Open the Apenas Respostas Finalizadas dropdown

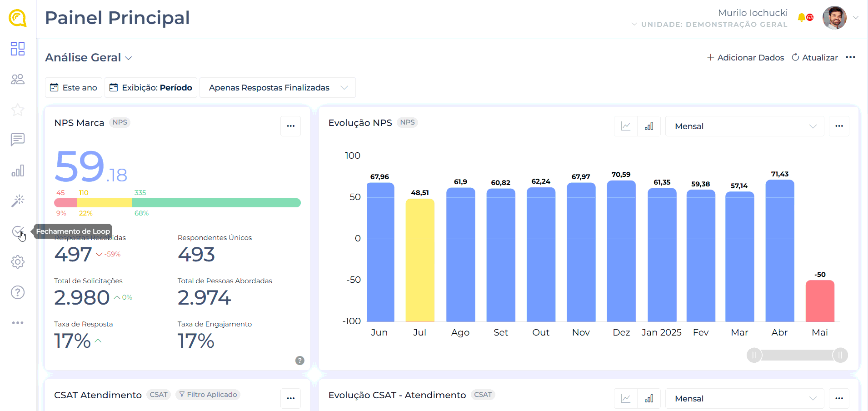[278, 88]
